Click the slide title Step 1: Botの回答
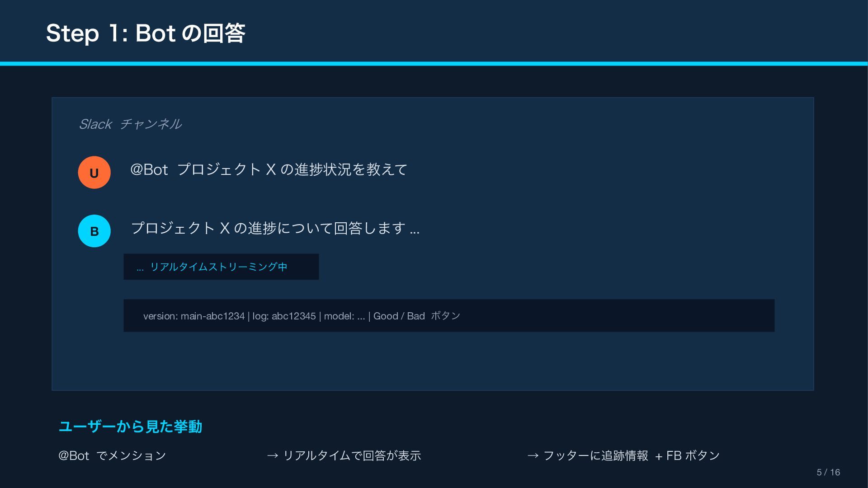The image size is (868, 488). point(146,33)
